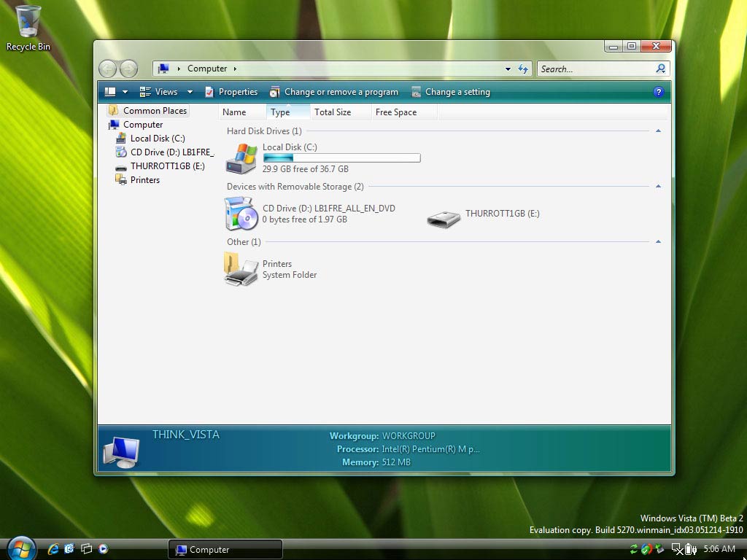The width and height of the screenshot is (747, 560).
Task: Click the Forward navigation arrow button
Action: (x=128, y=69)
